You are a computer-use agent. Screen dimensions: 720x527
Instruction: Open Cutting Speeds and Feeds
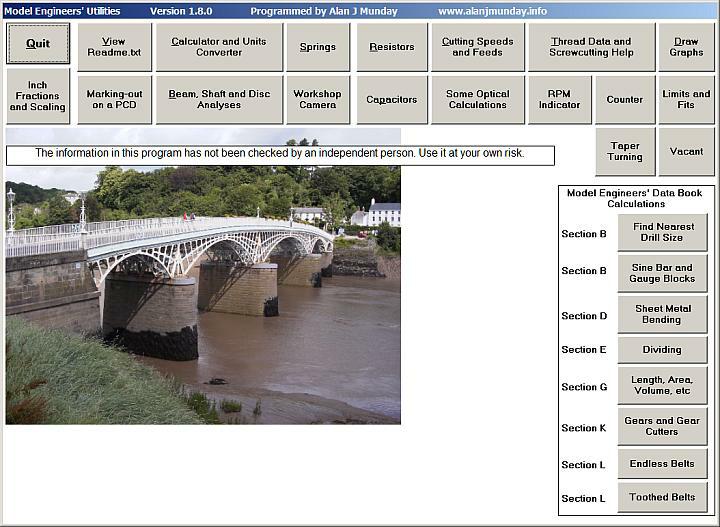point(478,47)
